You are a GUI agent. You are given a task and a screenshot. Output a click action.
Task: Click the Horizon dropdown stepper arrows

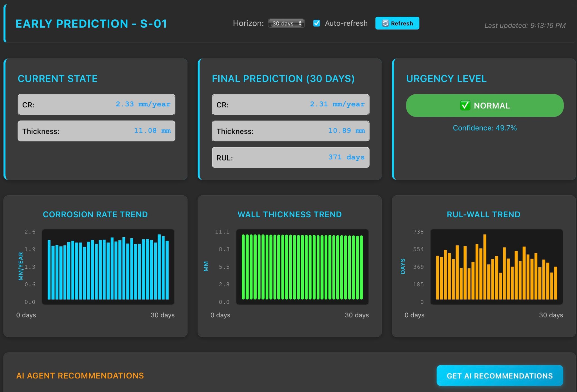(300, 23)
